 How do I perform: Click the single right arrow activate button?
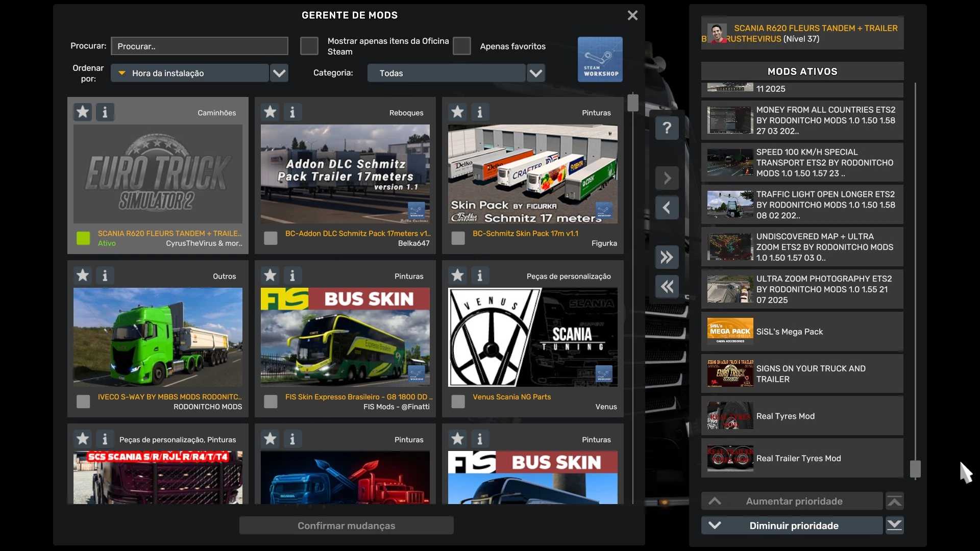tap(667, 178)
